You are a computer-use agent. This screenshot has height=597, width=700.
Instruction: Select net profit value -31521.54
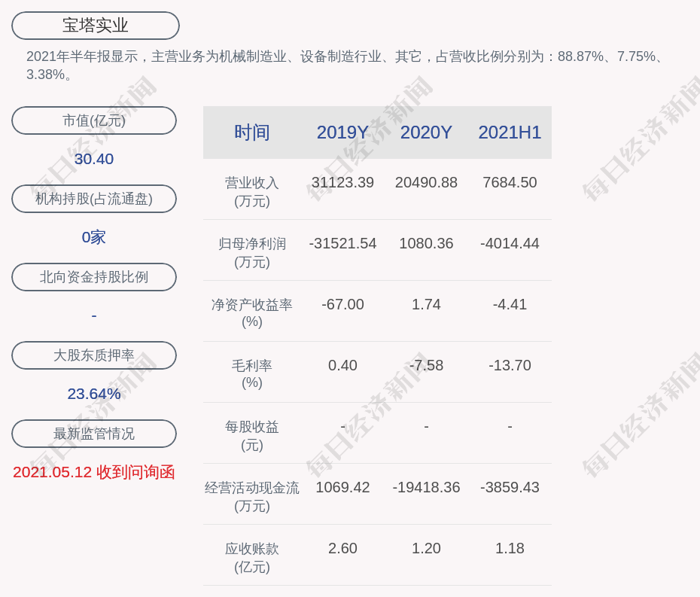(x=342, y=243)
